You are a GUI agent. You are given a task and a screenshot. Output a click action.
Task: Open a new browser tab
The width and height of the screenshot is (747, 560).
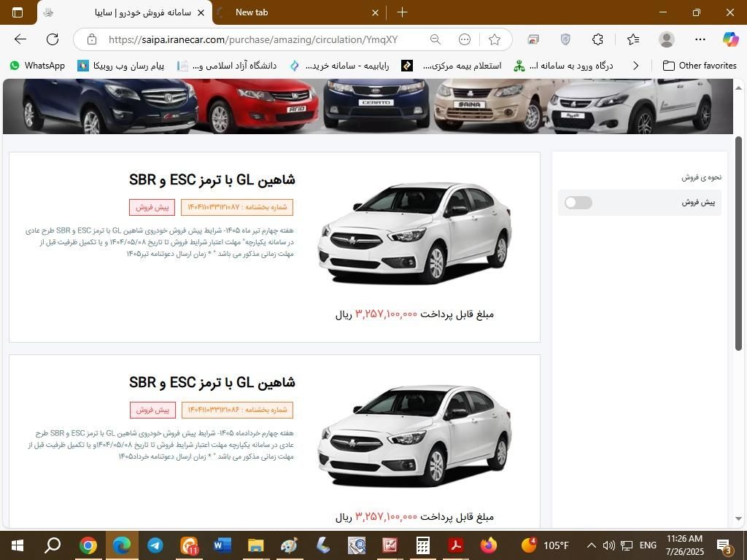point(402,12)
